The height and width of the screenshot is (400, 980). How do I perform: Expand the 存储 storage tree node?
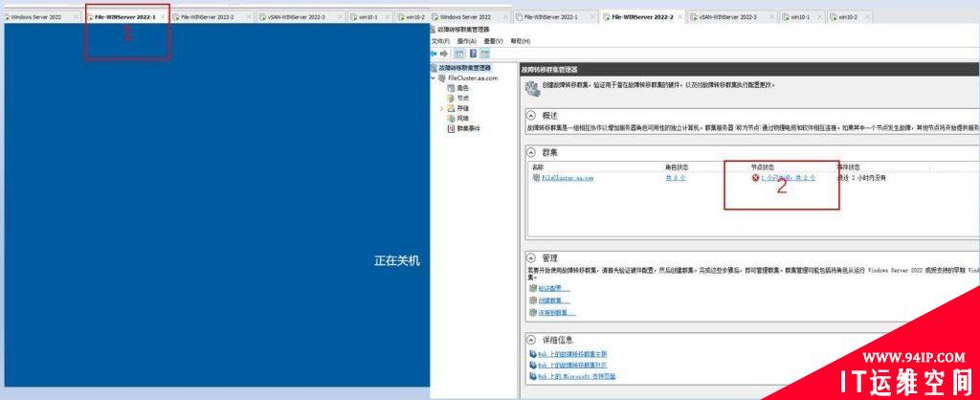click(x=442, y=108)
